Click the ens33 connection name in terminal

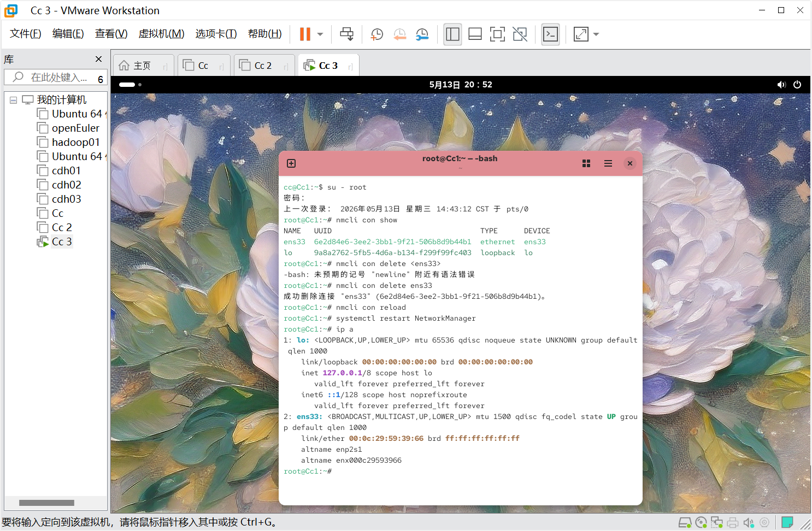point(295,242)
